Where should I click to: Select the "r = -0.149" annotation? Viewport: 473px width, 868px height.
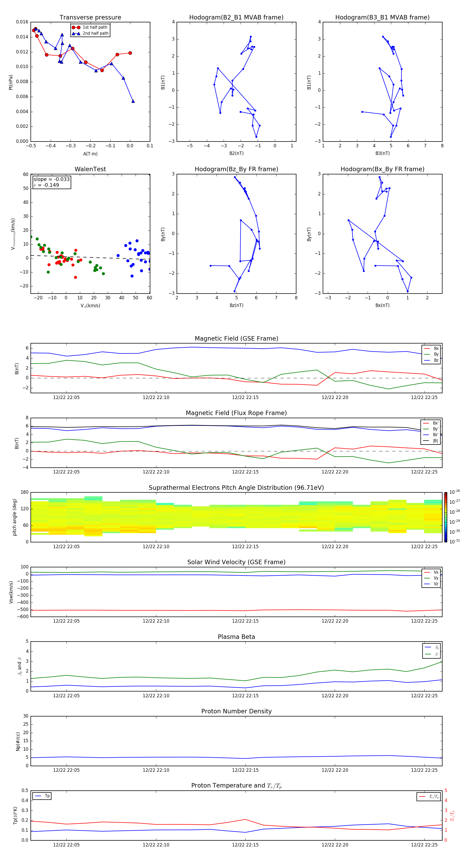coord(47,185)
